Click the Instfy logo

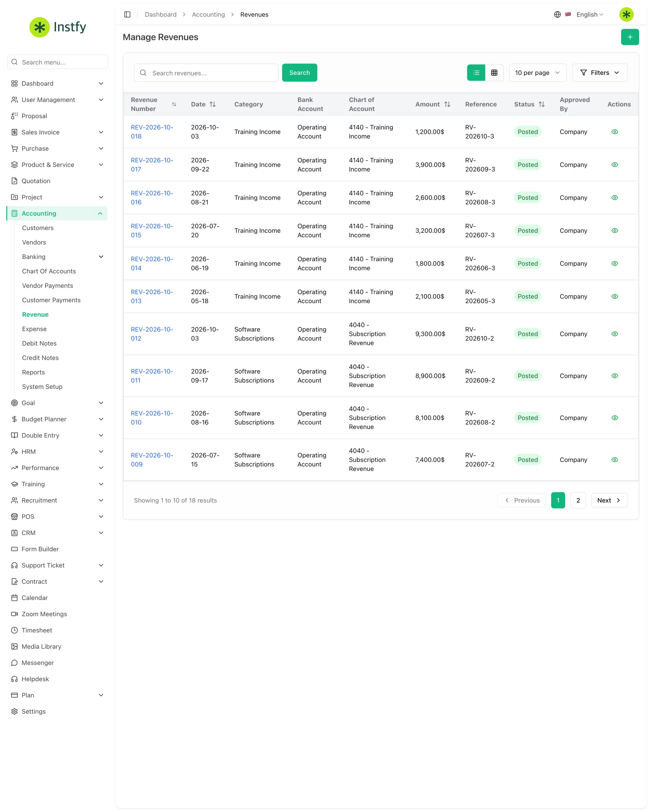58,27
